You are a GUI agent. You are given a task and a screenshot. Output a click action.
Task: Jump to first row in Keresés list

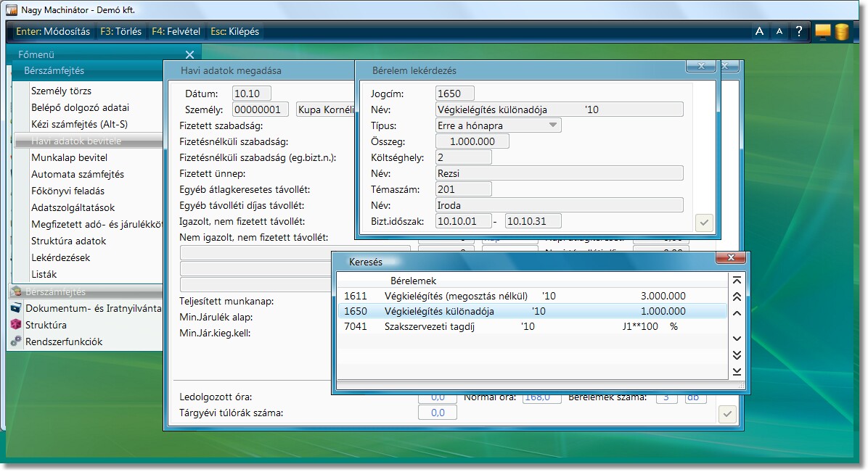click(737, 281)
